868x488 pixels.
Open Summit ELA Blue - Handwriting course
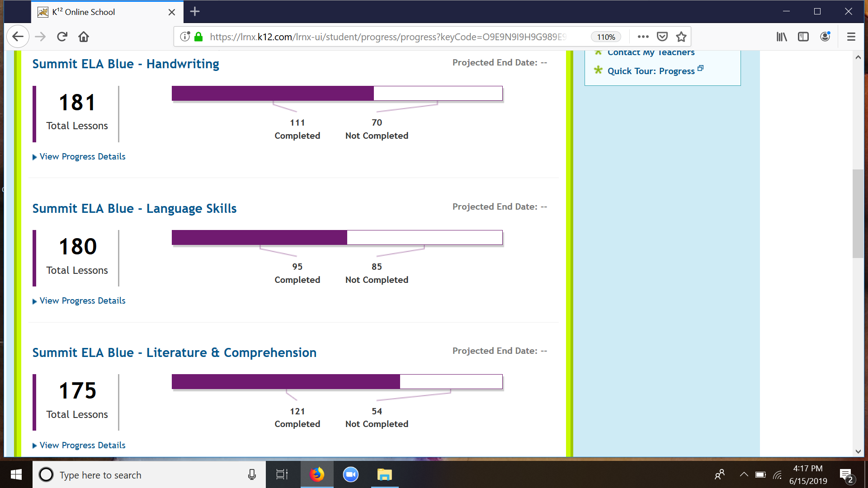[126, 64]
